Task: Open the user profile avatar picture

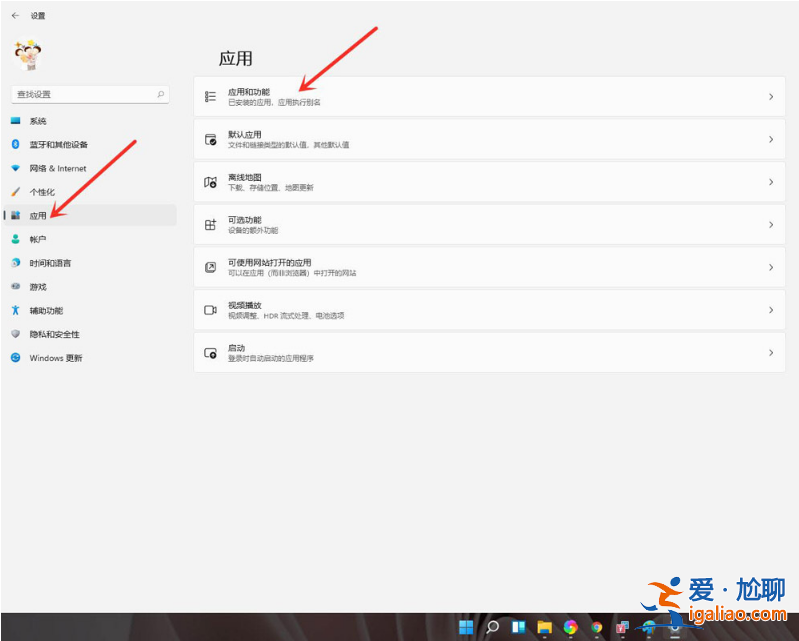Action: coord(28,55)
